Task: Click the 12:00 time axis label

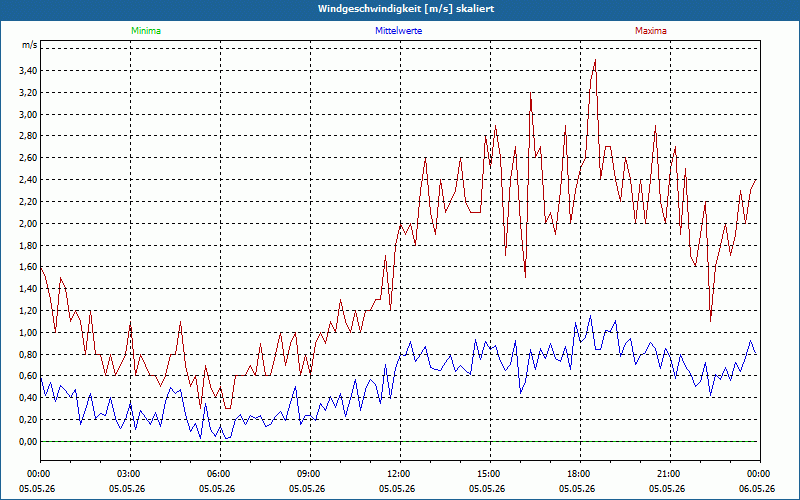Action: (401, 474)
